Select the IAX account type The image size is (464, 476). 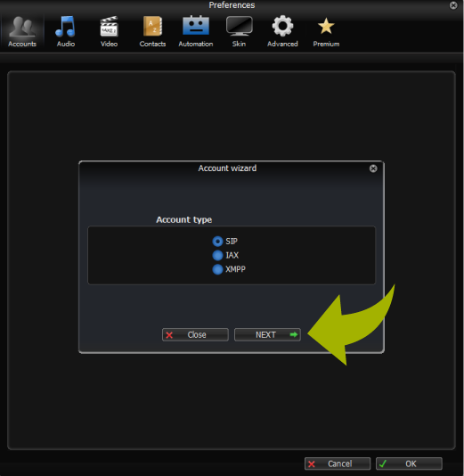point(217,255)
